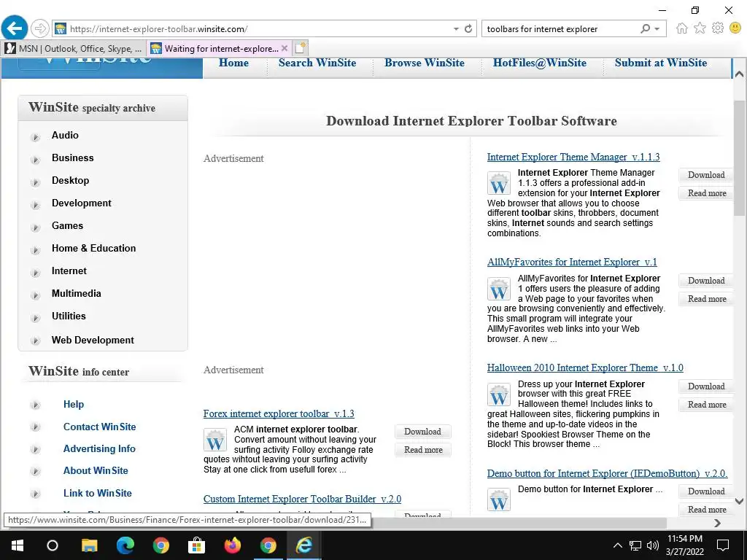747x560 pixels.
Task: Expand the Games category arrow
Action: coord(35,227)
